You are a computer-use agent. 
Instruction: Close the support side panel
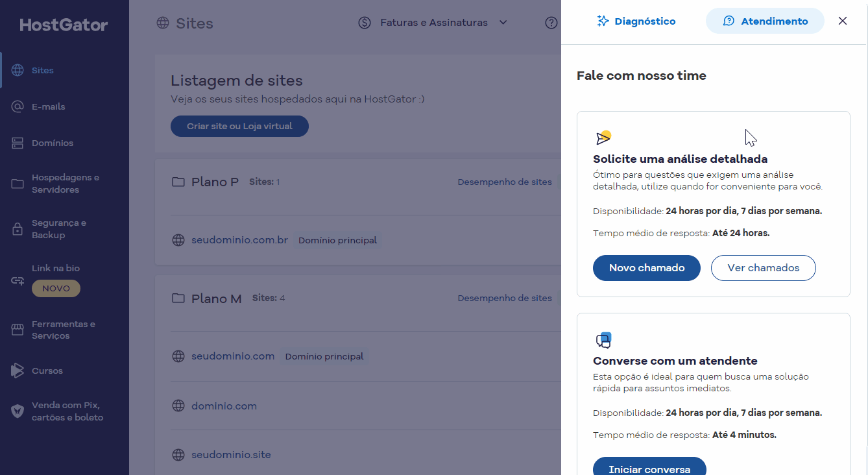pyautogui.click(x=843, y=21)
